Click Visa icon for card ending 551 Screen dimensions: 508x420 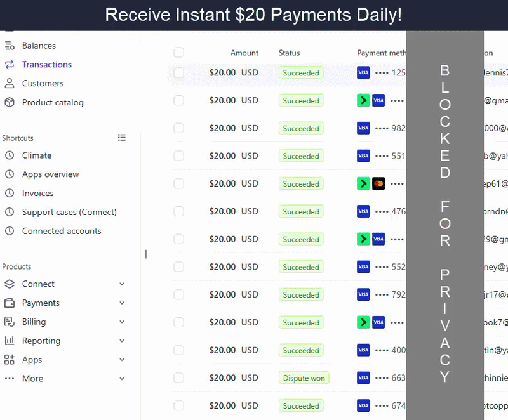coord(363,156)
